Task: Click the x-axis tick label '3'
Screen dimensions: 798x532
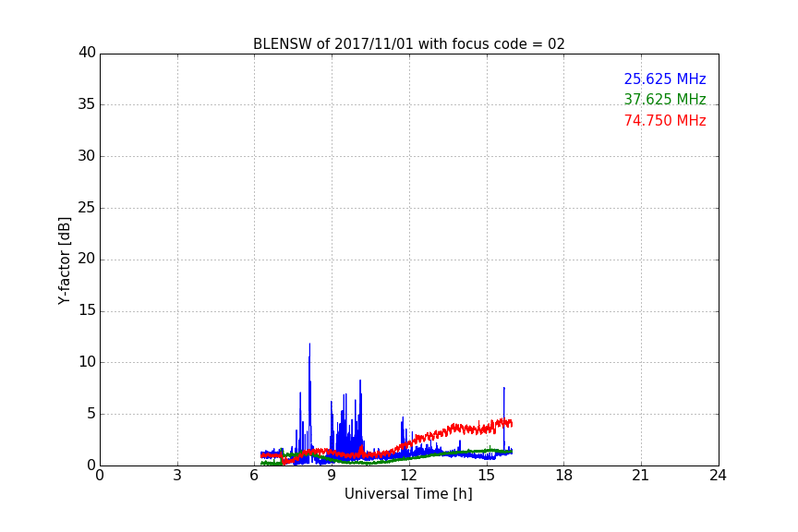Action: [177, 476]
